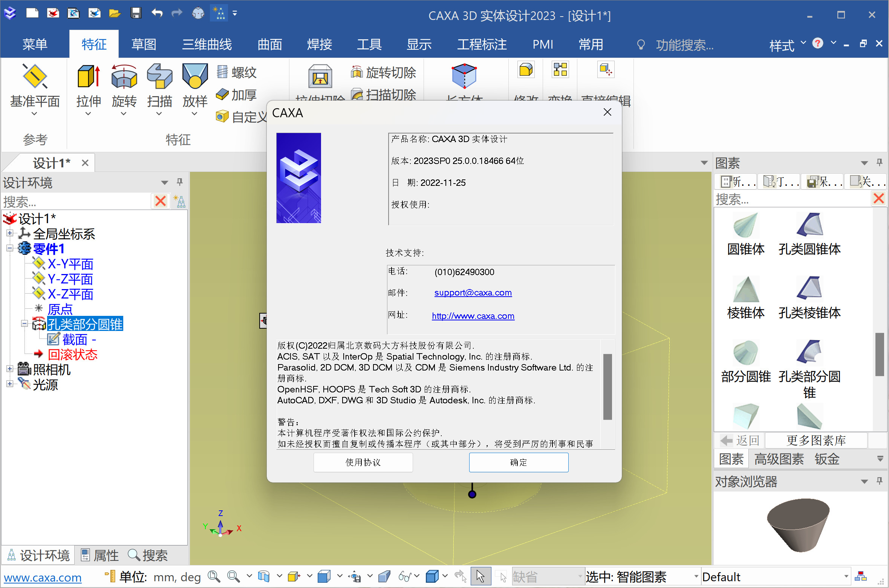Choose the 棱锥体 pyramid catalog item
Image resolution: width=889 pixels, height=588 pixels.
coord(745,298)
